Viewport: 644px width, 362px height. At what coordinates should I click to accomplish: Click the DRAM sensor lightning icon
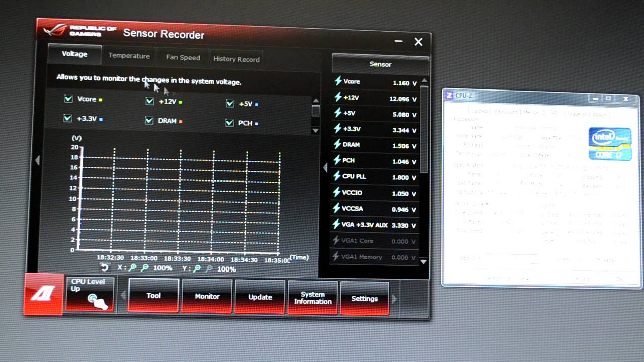coord(338,144)
